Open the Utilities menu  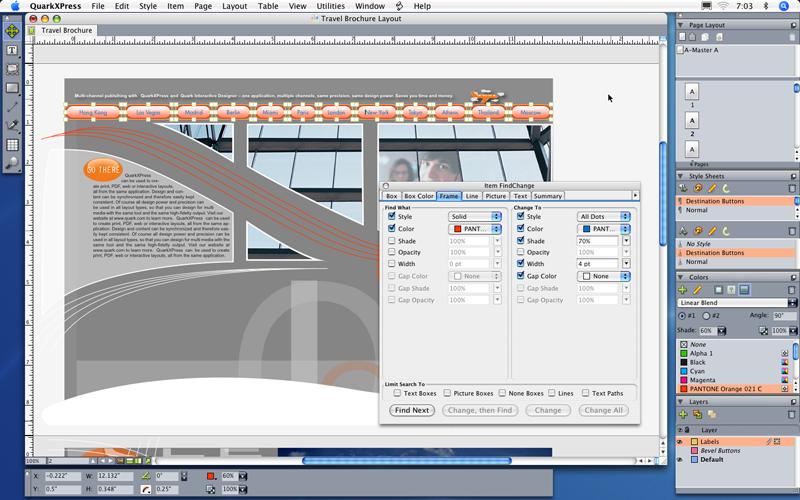pos(331,6)
